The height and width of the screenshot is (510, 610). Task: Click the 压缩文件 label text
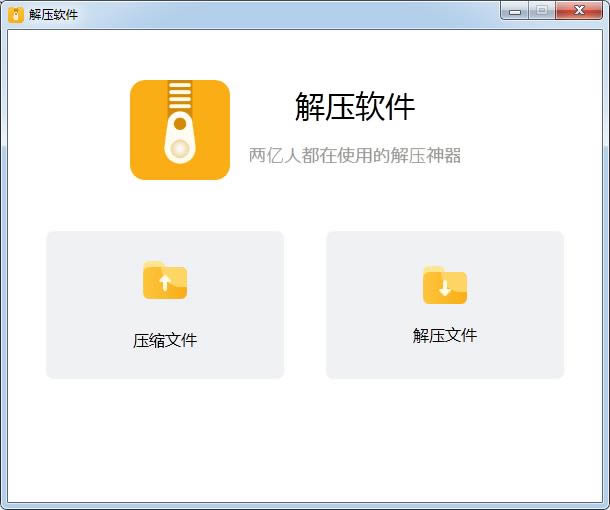tap(165, 340)
